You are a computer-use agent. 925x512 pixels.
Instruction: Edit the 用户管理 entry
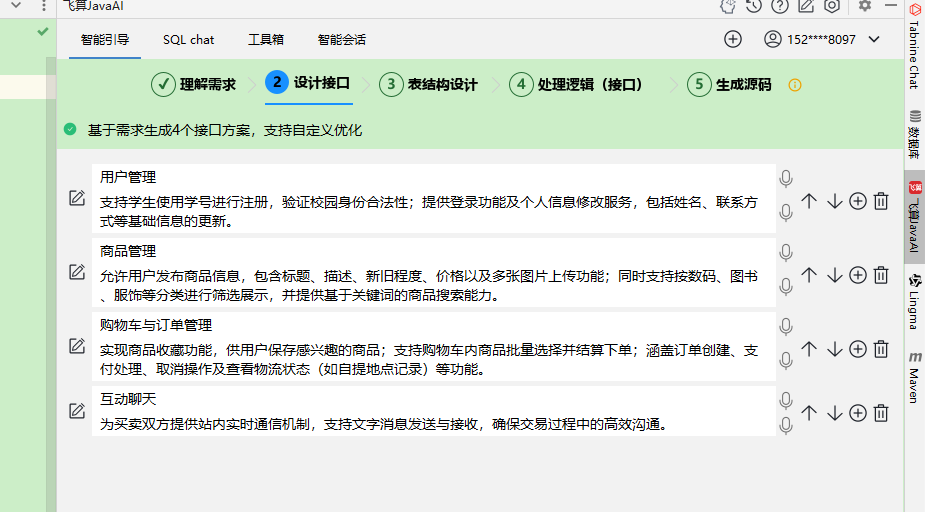[x=77, y=198]
